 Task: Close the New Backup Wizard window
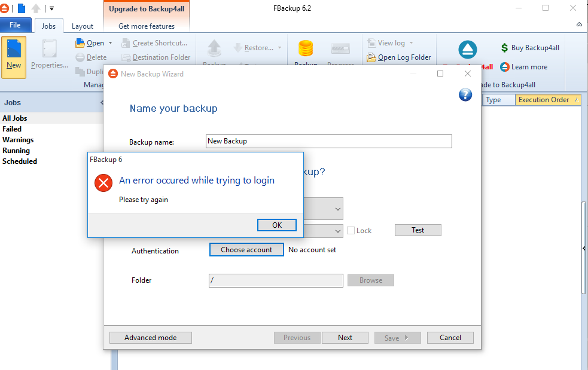pos(468,74)
